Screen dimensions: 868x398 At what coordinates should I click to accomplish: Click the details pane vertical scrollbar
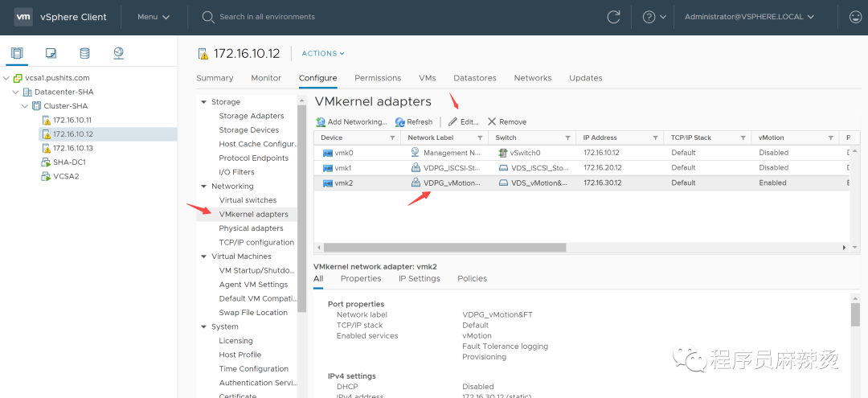coord(855,314)
